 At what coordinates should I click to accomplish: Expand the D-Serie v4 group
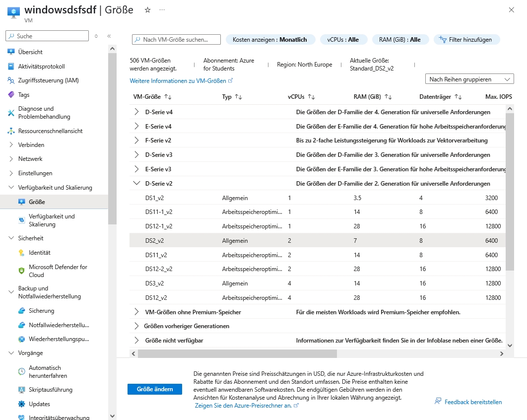point(137,112)
